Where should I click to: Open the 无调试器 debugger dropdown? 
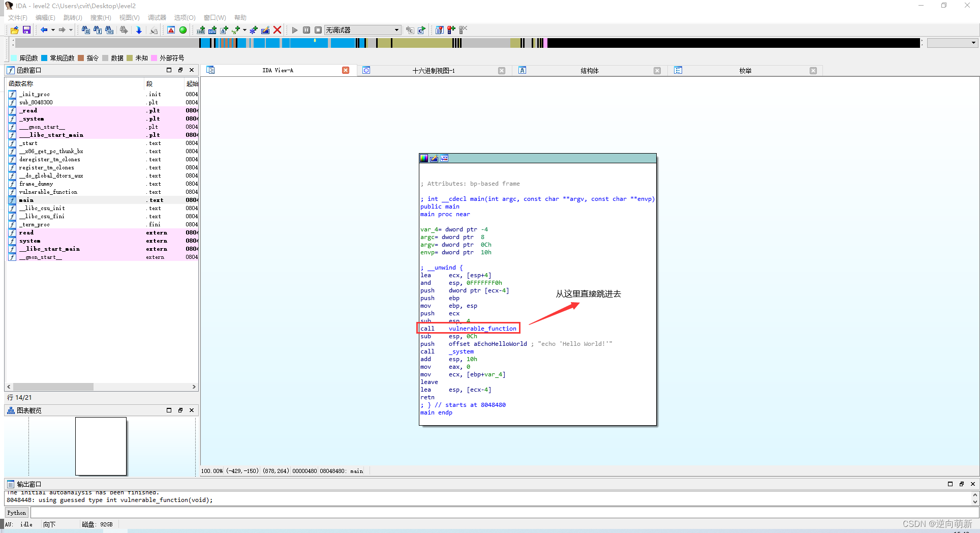click(x=363, y=30)
